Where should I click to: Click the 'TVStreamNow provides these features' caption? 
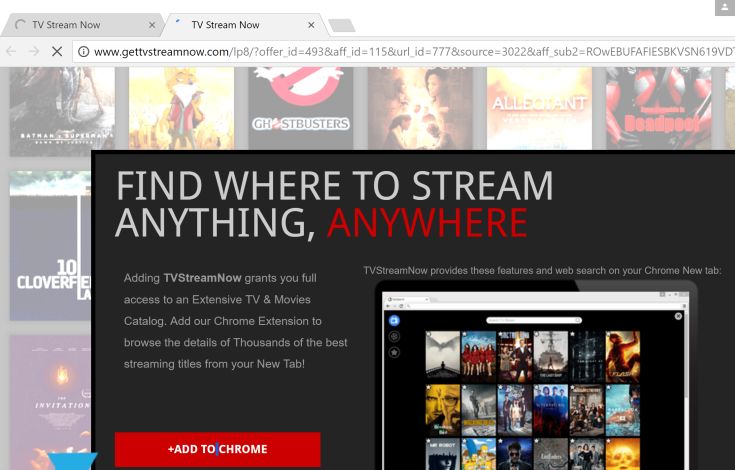542,270
